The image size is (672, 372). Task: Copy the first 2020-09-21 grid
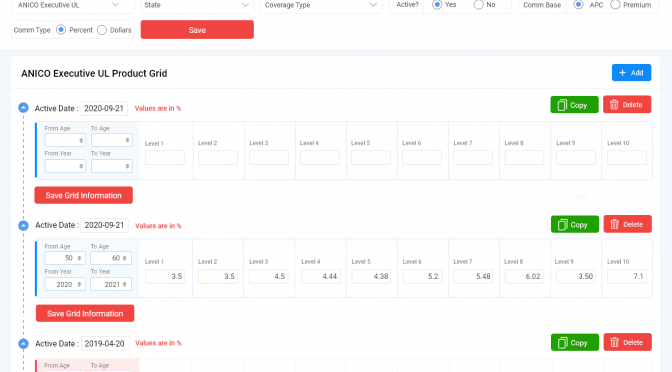click(574, 105)
